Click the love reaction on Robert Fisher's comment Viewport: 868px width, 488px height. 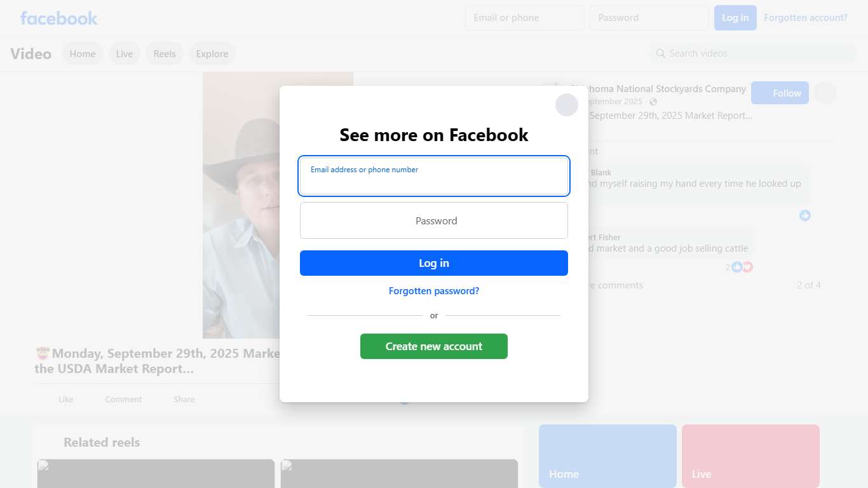click(x=747, y=266)
